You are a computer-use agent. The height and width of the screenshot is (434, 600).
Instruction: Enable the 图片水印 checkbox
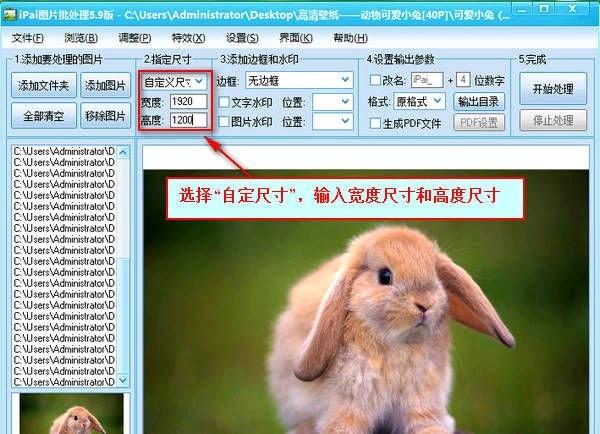[x=223, y=122]
